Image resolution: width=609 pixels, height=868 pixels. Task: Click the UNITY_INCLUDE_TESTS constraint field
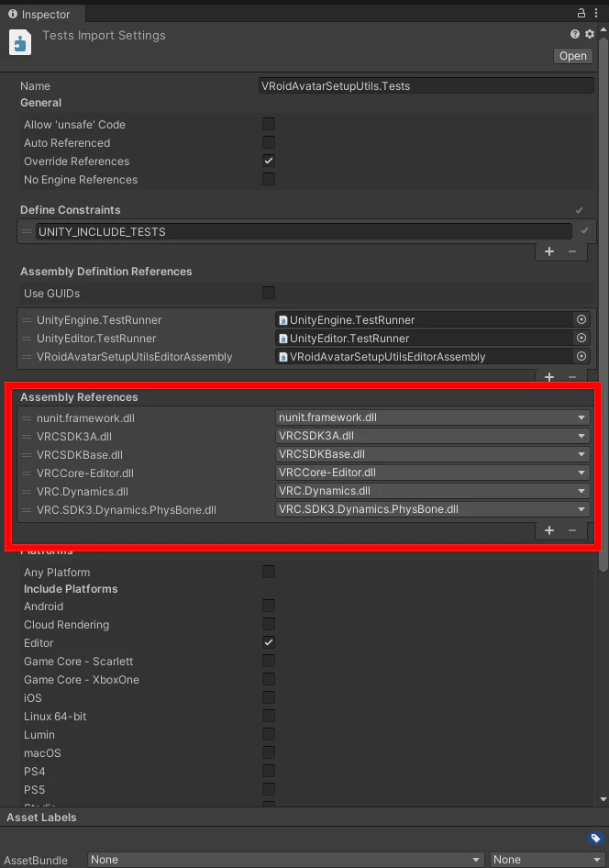tap(304, 231)
